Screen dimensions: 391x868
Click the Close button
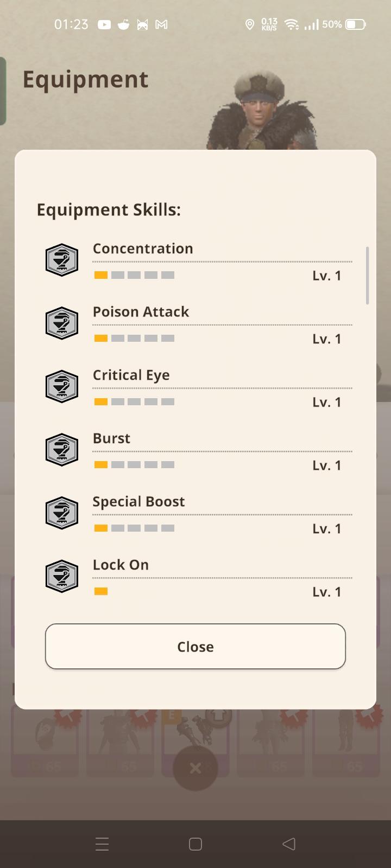point(195,647)
